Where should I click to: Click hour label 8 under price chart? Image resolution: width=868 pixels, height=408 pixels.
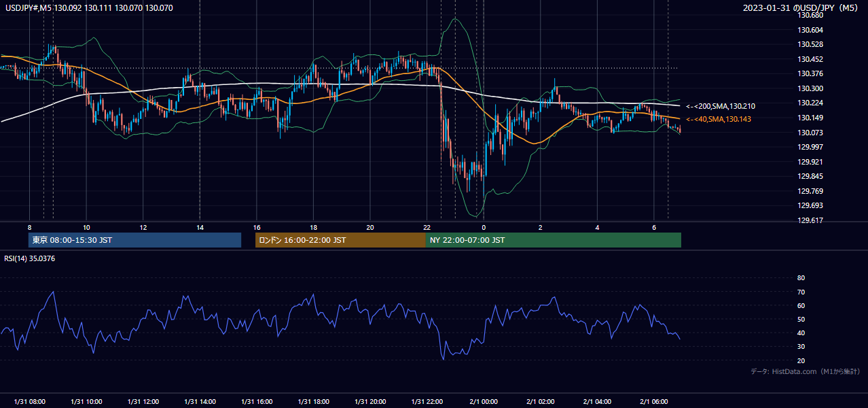[29, 227]
